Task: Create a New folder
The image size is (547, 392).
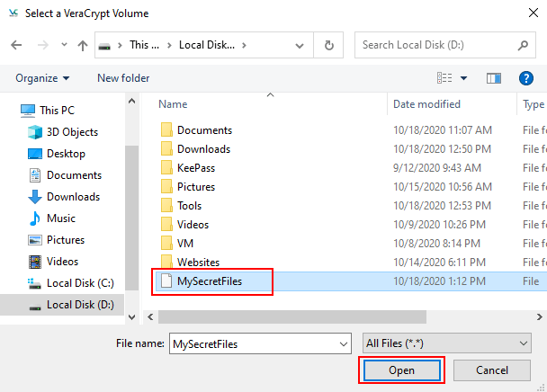Action: click(123, 78)
